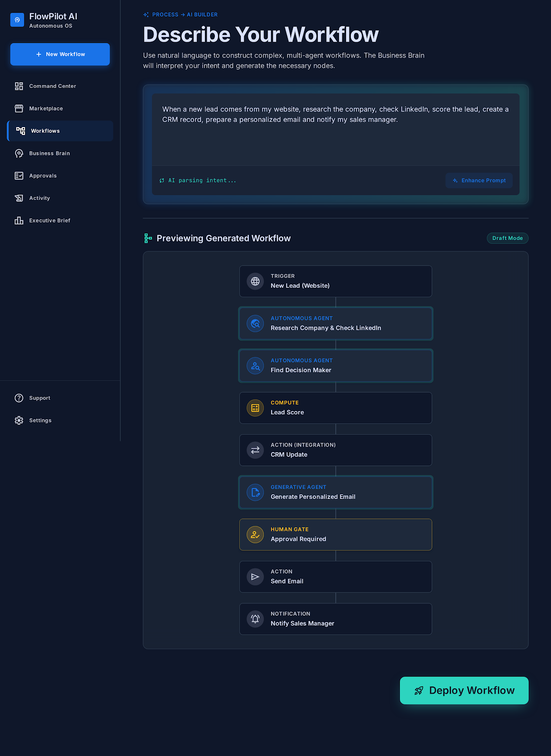
Task: Click the sparkle icon beside PROCESS breadcrumb
Action: coord(146,15)
